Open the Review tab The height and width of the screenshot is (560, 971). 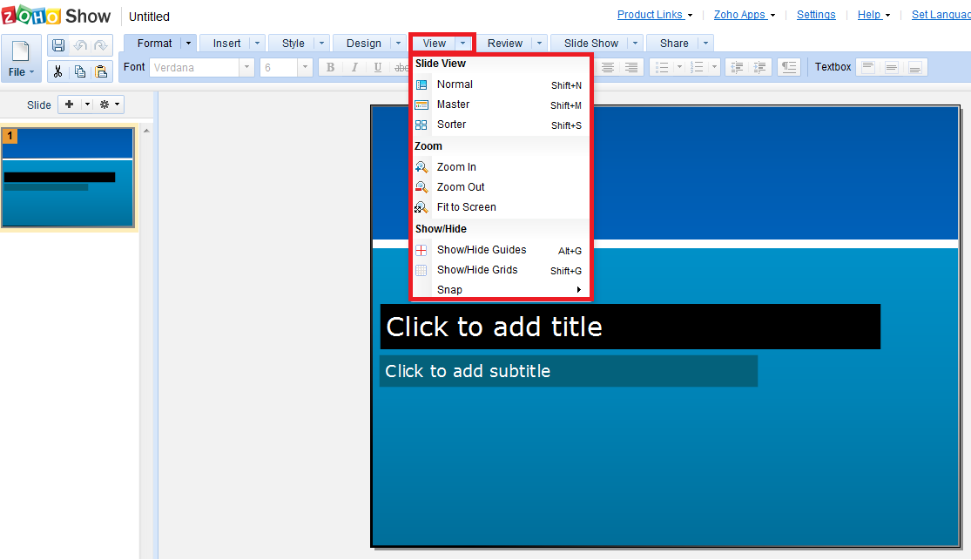505,43
